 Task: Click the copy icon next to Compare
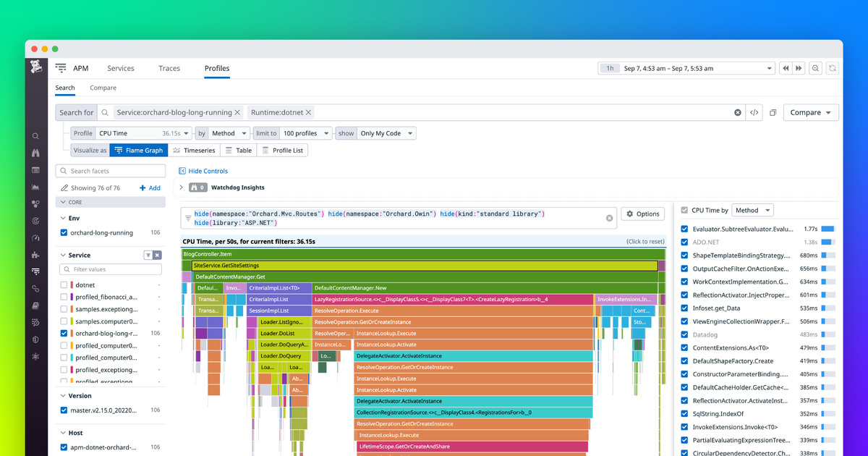tap(773, 113)
